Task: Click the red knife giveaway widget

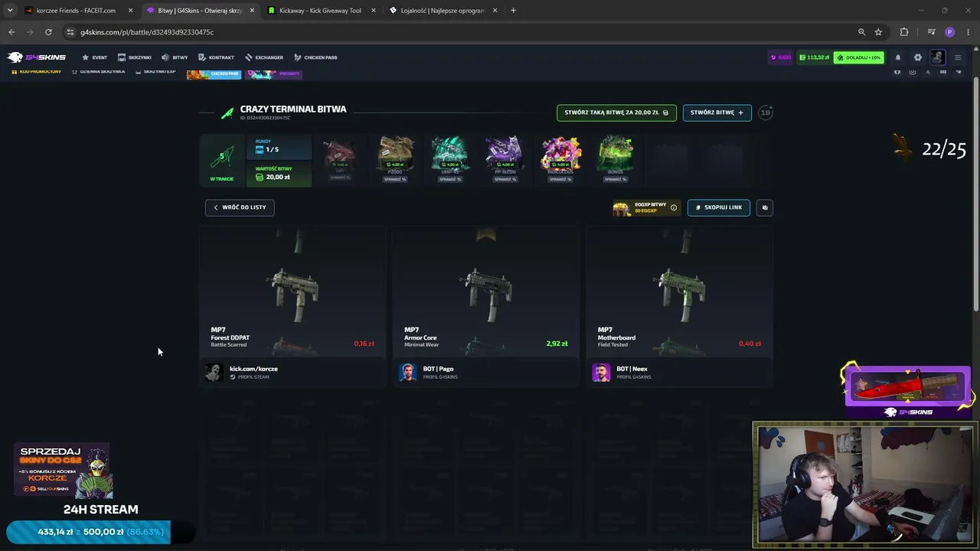Action: pyautogui.click(x=907, y=387)
